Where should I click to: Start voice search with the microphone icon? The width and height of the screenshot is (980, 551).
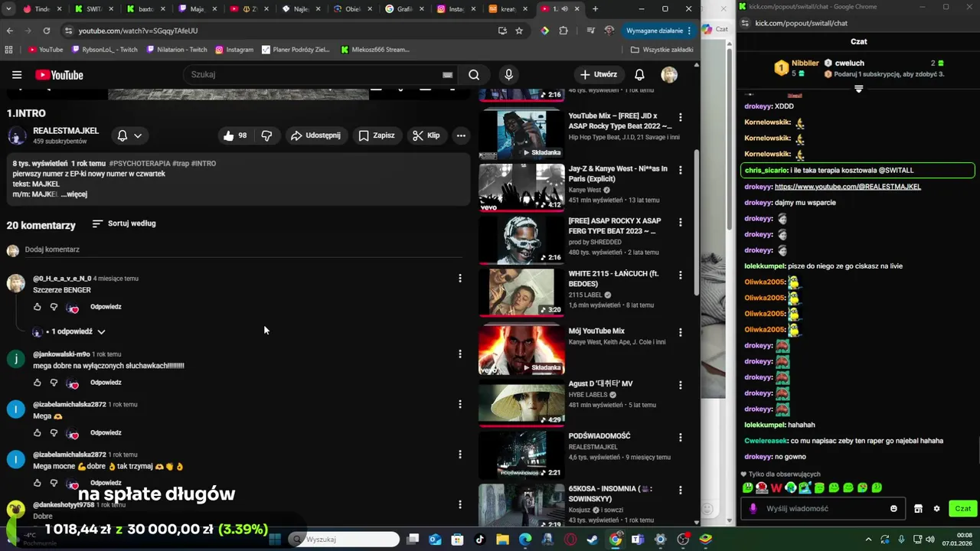tap(508, 75)
